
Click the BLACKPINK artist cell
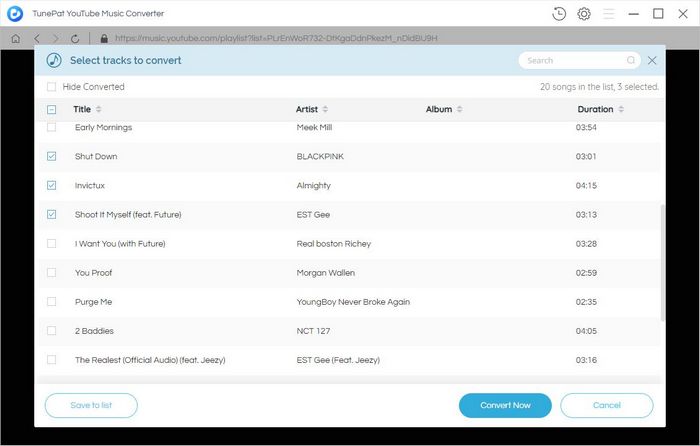tap(320, 156)
